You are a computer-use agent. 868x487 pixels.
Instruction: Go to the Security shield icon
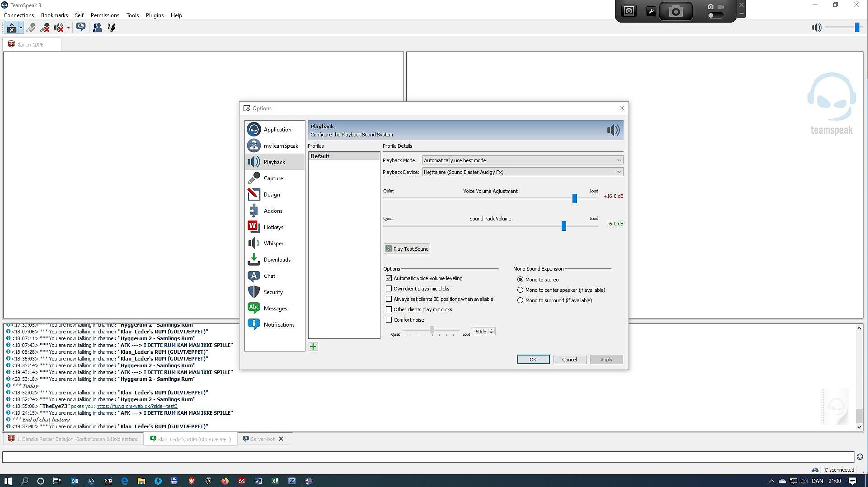[x=254, y=292]
